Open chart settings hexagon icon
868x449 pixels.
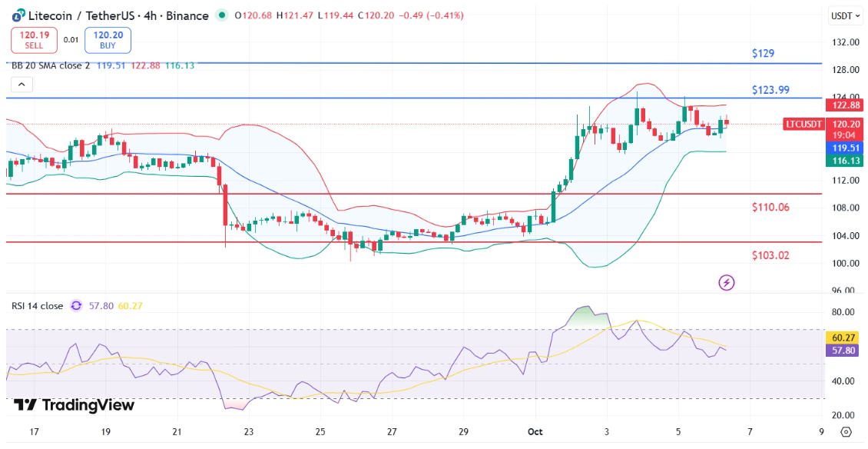(x=846, y=431)
